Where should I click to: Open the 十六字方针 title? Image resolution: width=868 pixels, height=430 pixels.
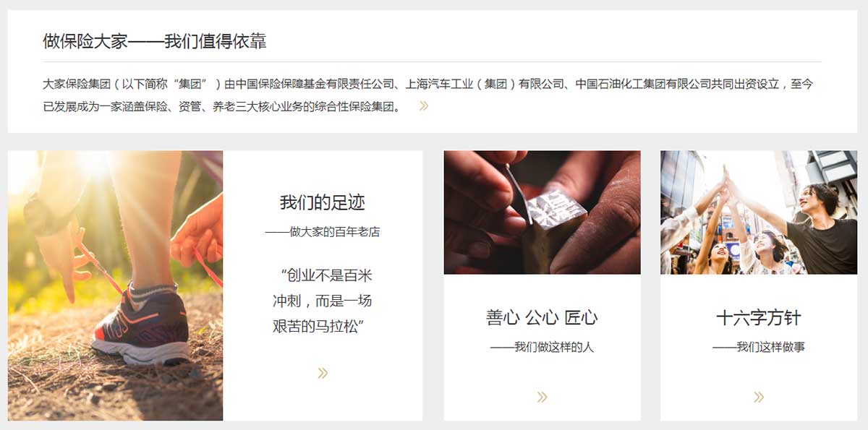tap(758, 317)
